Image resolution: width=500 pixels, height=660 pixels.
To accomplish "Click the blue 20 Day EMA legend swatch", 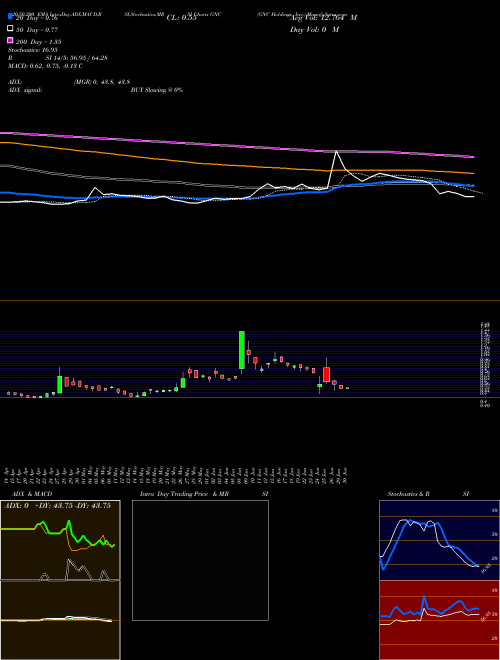I will point(10,17).
